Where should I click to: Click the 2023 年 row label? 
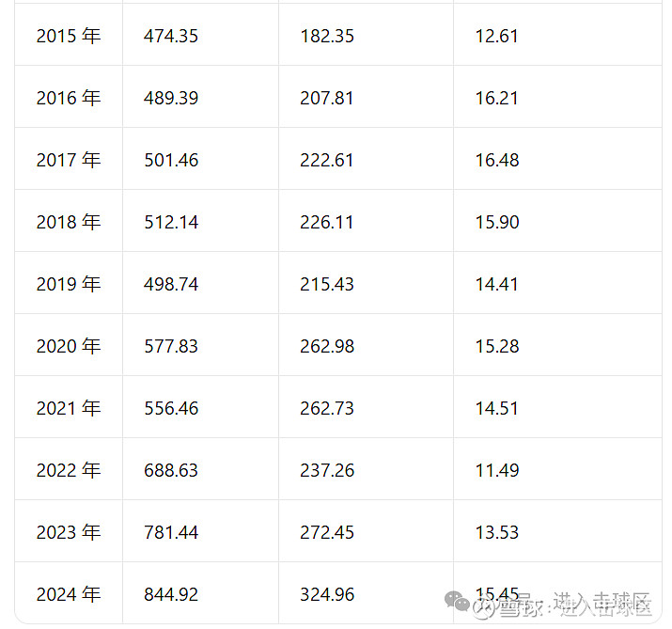pos(69,532)
